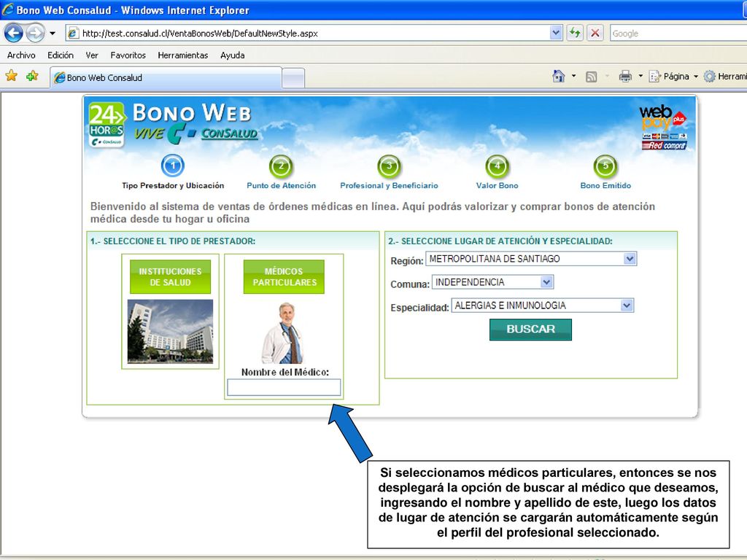The width and height of the screenshot is (747, 560).
Task: Select the Médicos Particulares button
Action: point(284,276)
